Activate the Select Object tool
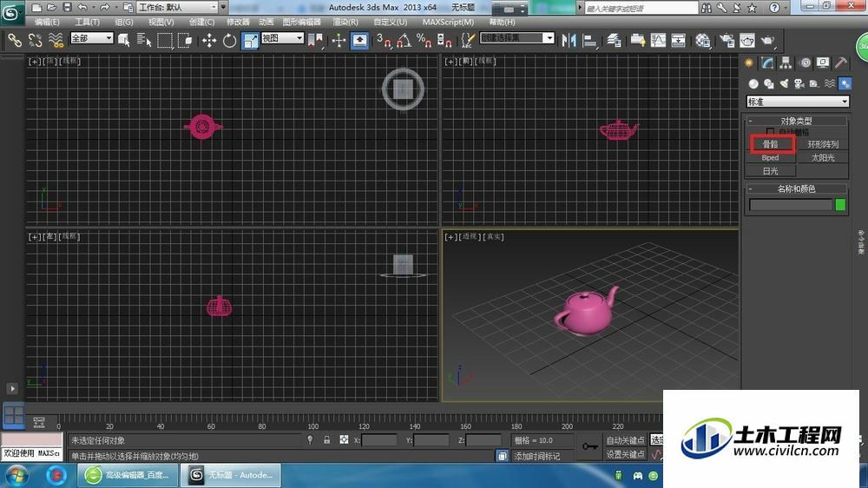Screen dimensions: 868x488 pyautogui.click(x=123, y=40)
